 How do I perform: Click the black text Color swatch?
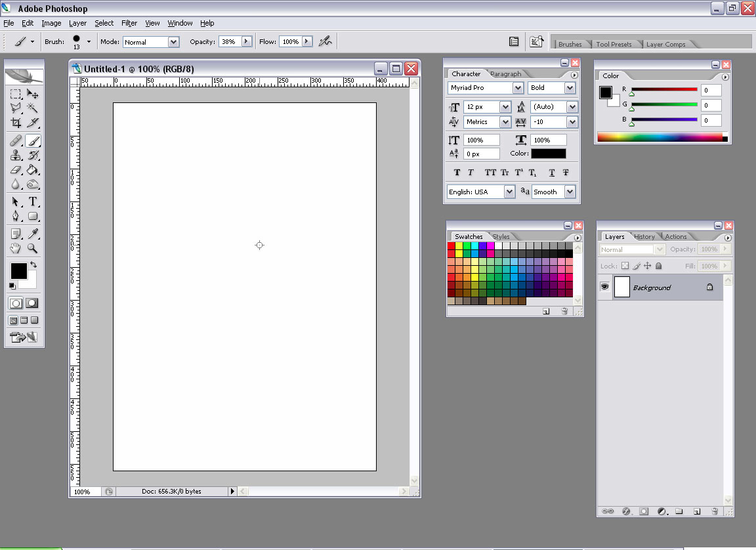[x=548, y=154]
